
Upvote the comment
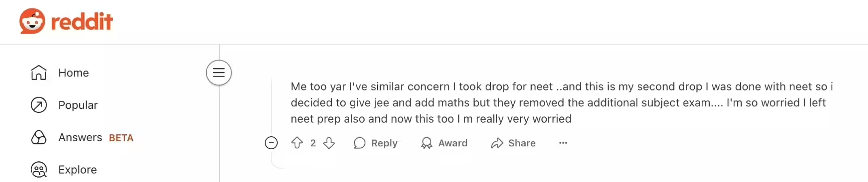[297, 143]
